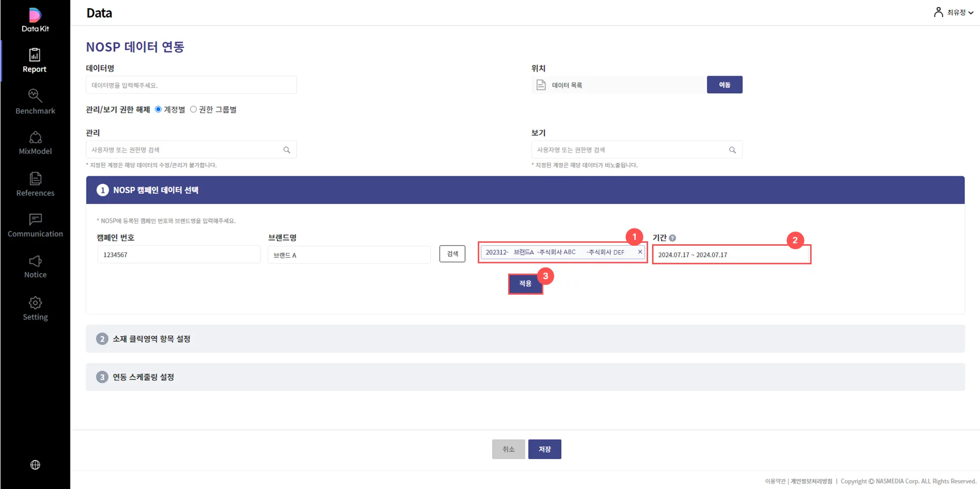The width and height of the screenshot is (980, 489).
Task: Open Notice megaphone item
Action: (35, 267)
